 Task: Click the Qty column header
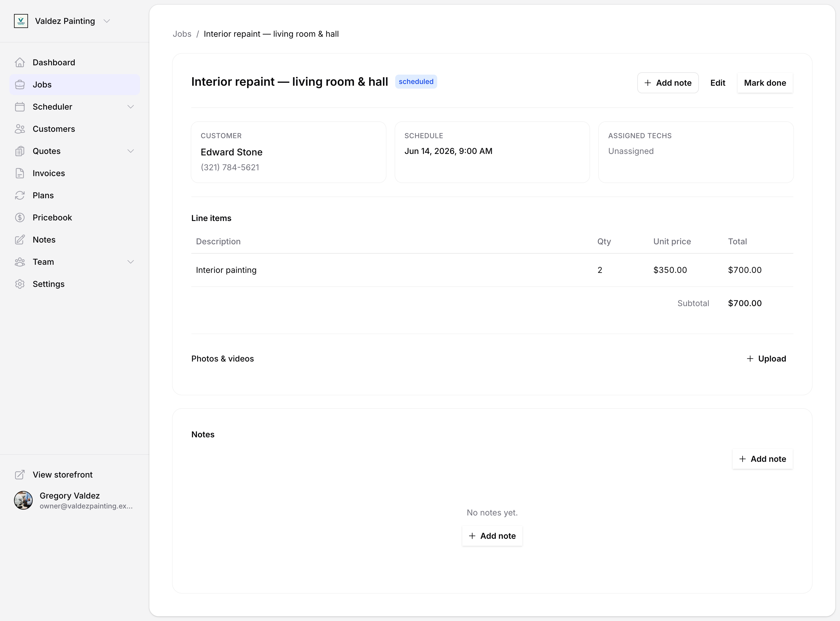pyautogui.click(x=604, y=241)
